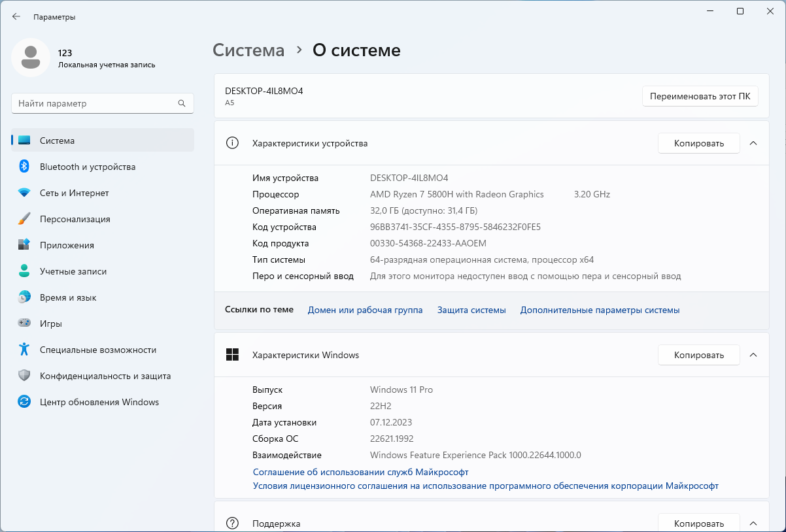The width and height of the screenshot is (786, 532).
Task: Click the back arrow icon in title bar
Action: (16, 17)
